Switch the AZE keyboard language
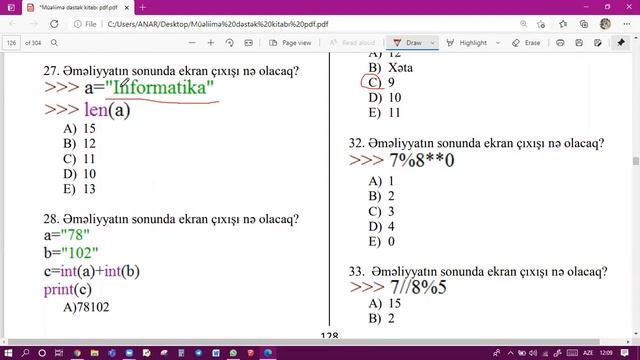This screenshot has height=360, width=640. [588, 353]
